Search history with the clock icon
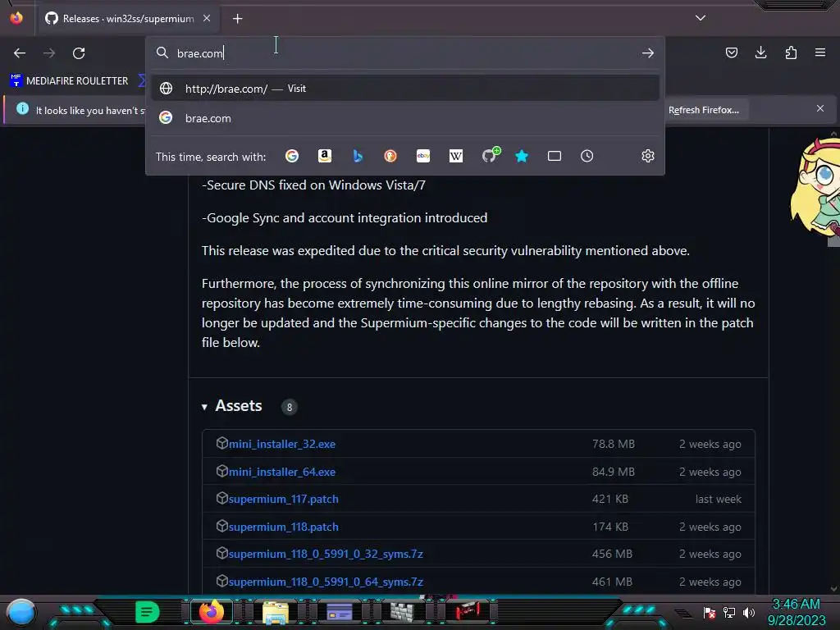 point(587,156)
